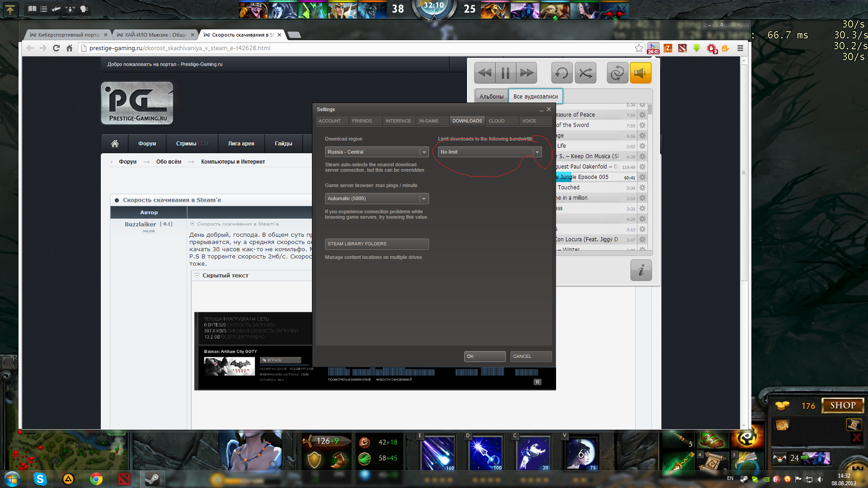Toggle repeat mode in audio player
This screenshot has width=868, height=488.
562,73
